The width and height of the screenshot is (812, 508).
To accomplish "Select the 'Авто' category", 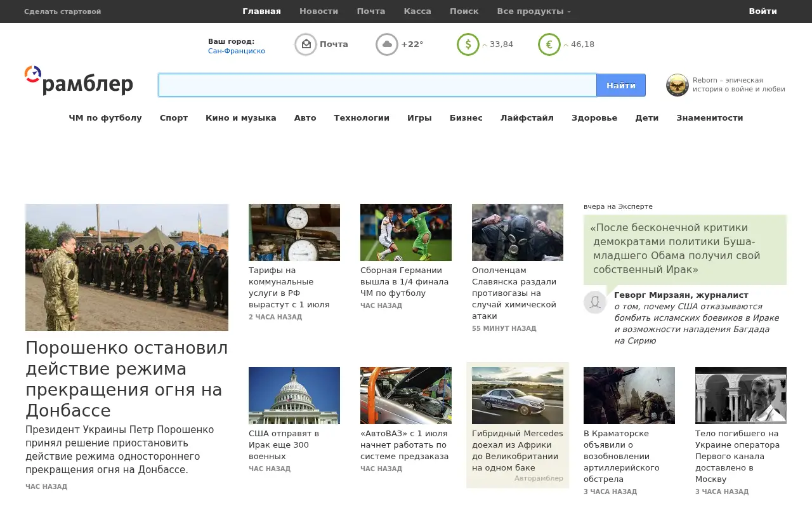I will (305, 118).
